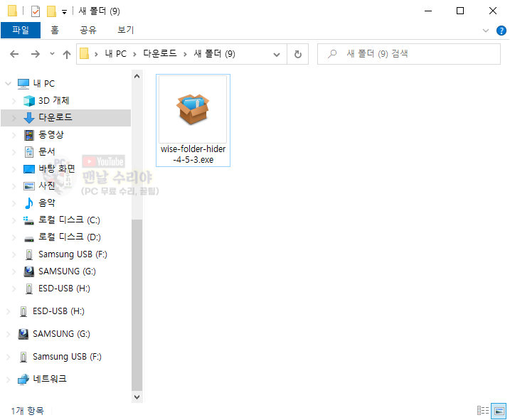Go up one folder level arrow

click(67, 54)
